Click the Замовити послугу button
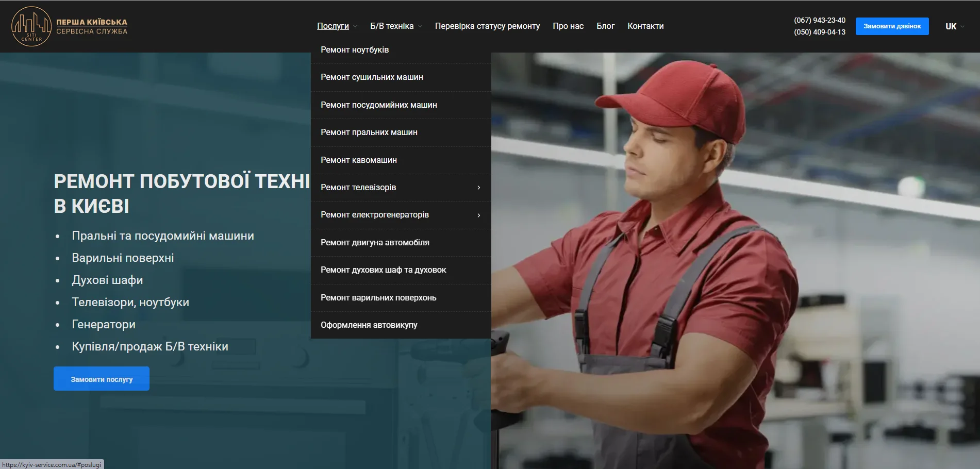 [102, 379]
